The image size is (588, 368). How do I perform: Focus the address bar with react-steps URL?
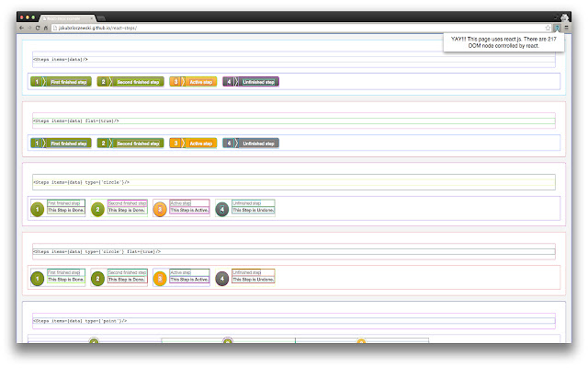click(x=300, y=28)
